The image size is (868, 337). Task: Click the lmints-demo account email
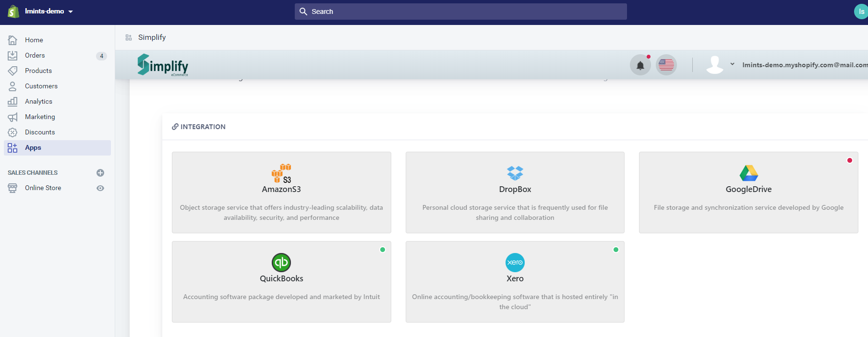805,65
